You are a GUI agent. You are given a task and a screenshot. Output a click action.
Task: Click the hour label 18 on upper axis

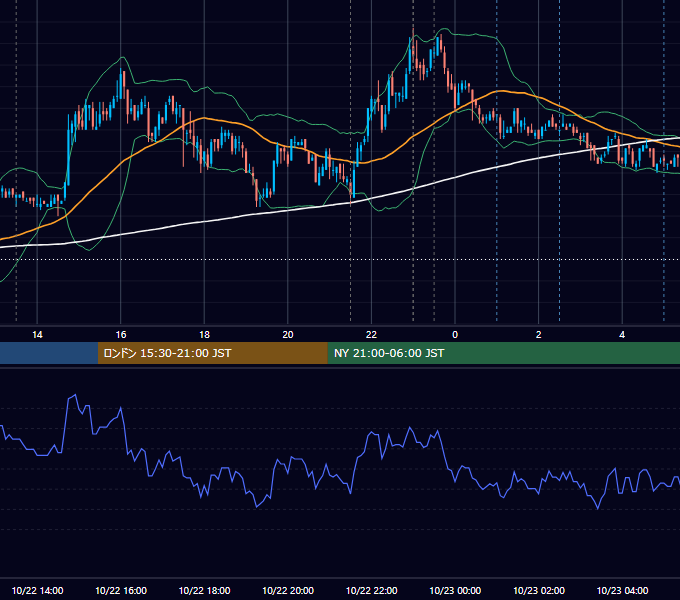click(204, 335)
